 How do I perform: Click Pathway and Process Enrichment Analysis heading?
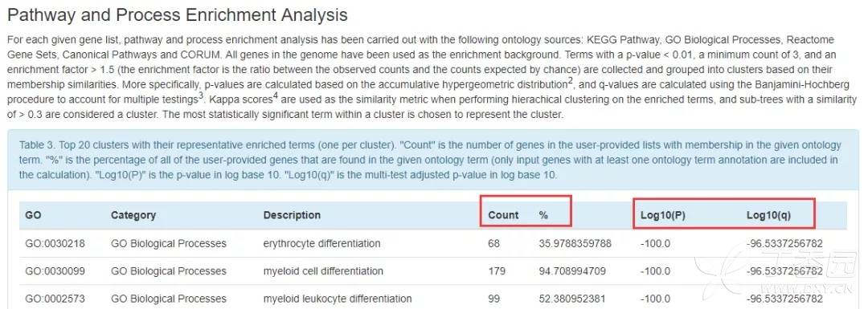point(178,15)
